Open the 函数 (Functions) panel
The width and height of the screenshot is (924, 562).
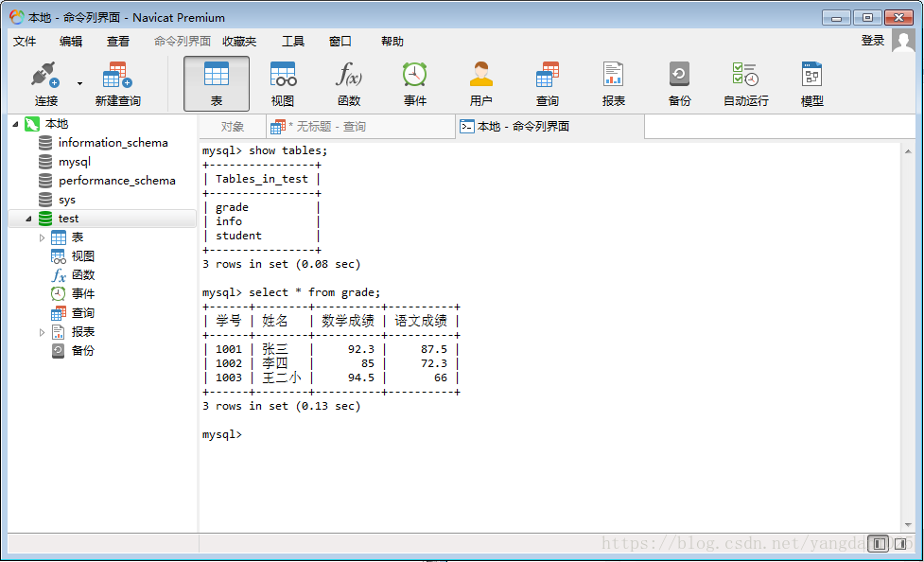[349, 82]
